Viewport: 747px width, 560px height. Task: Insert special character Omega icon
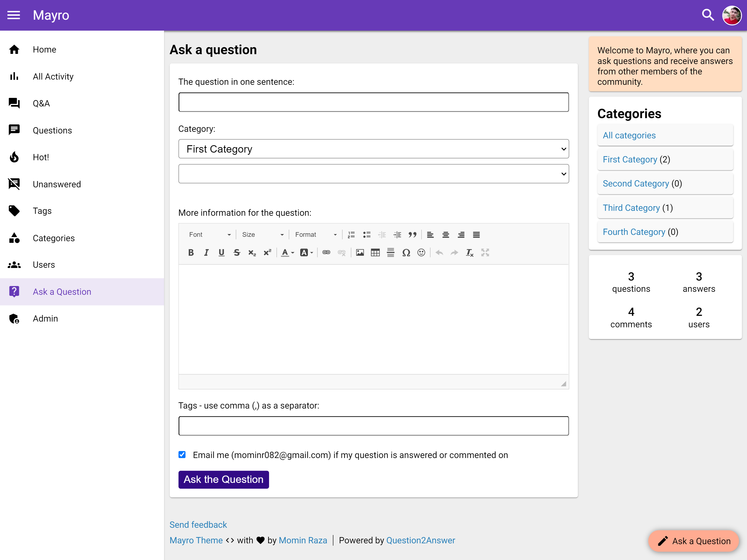[406, 253]
